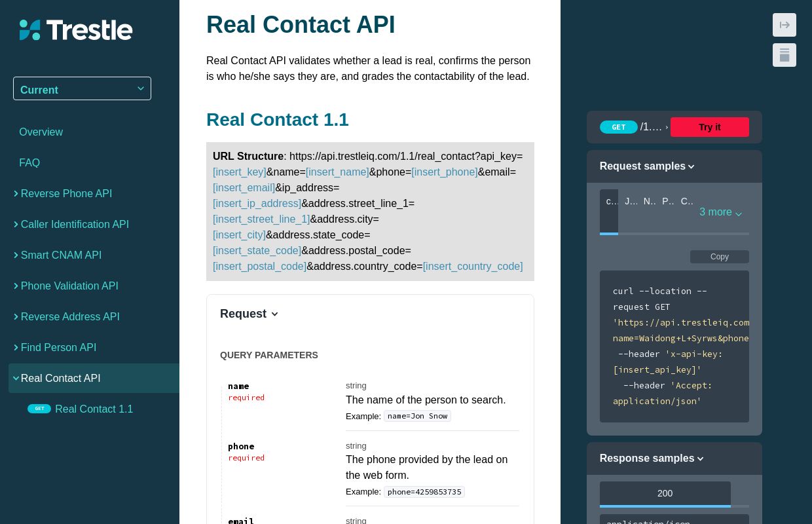Click the QUERY PARAMETERS heading
This screenshot has width=812, height=524.
269,355
